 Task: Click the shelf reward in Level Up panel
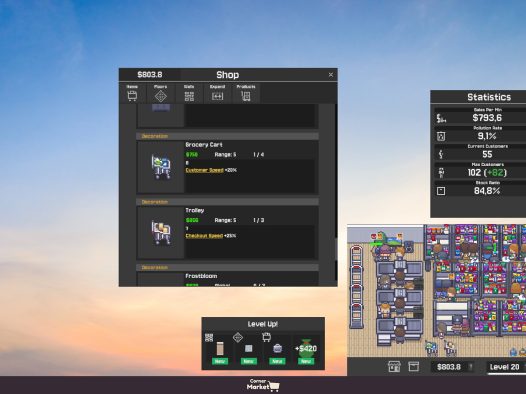[220, 349]
